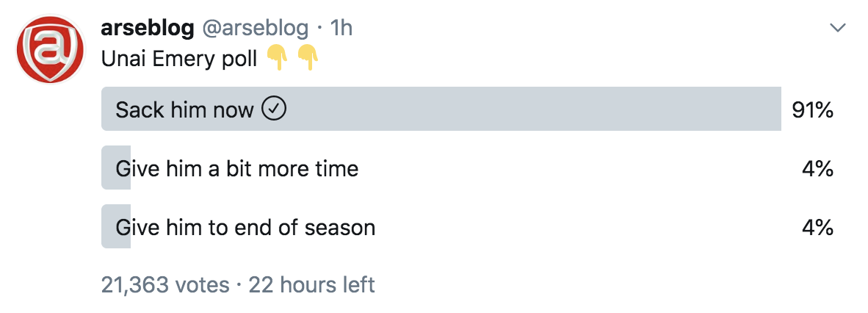This screenshot has width=868, height=313.
Task: Select the 'Sack him now' poll option
Action: [441, 109]
